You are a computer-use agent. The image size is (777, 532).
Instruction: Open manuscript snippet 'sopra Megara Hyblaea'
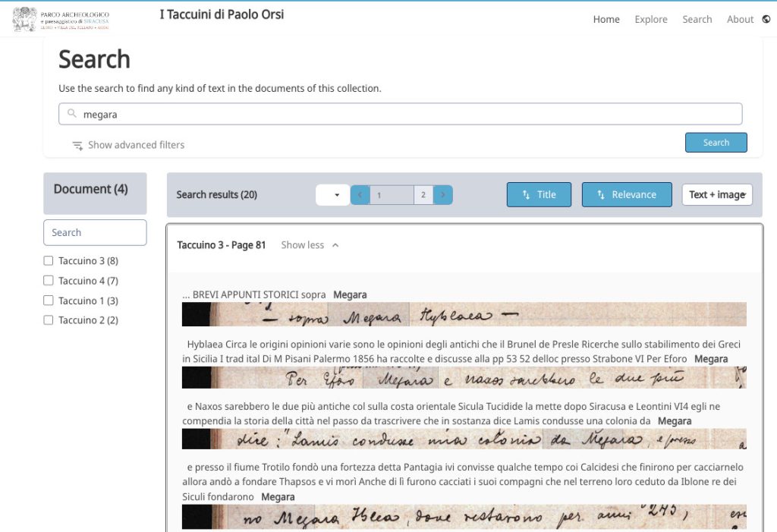click(x=464, y=314)
